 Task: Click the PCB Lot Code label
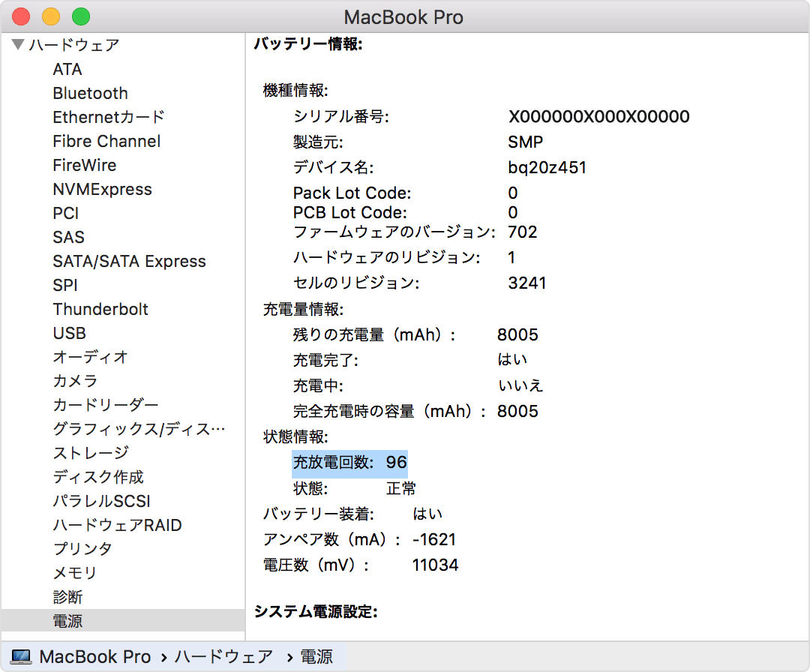[x=349, y=213]
